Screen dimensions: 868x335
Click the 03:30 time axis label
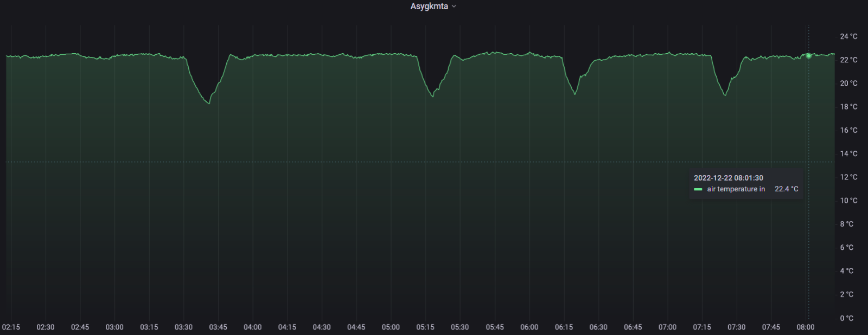point(183,327)
